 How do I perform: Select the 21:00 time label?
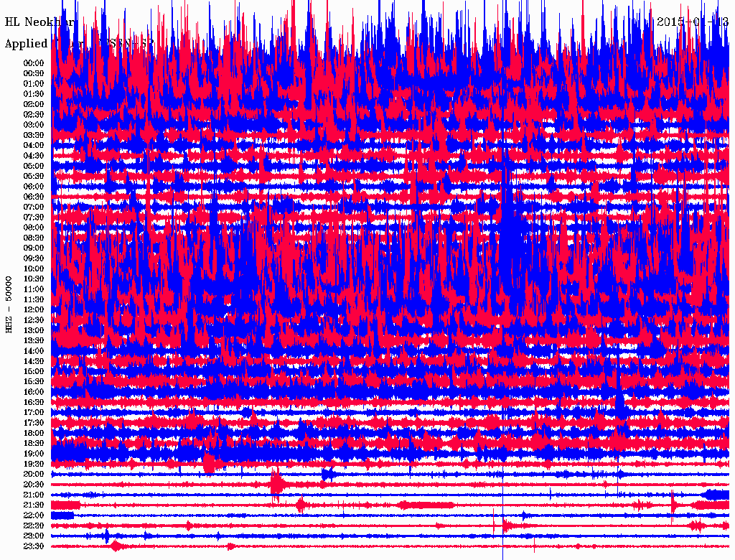click(x=34, y=495)
